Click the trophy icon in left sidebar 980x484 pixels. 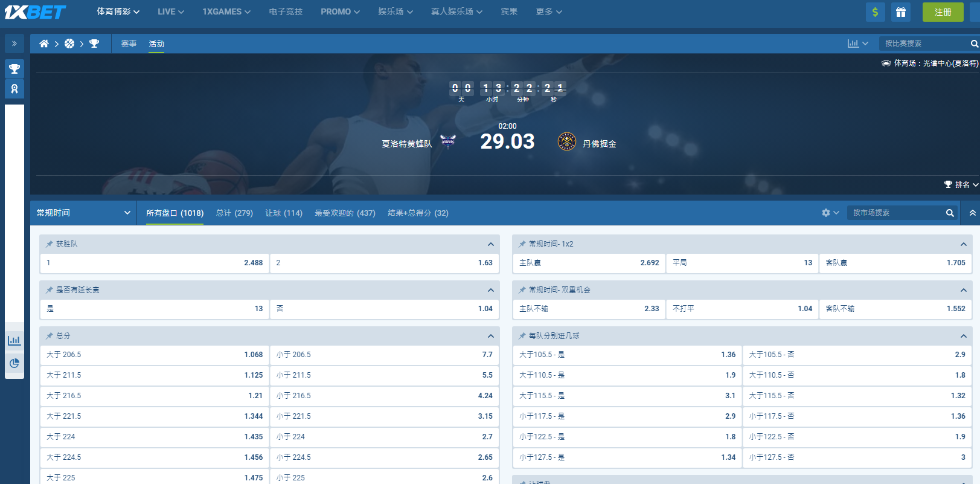coord(14,68)
